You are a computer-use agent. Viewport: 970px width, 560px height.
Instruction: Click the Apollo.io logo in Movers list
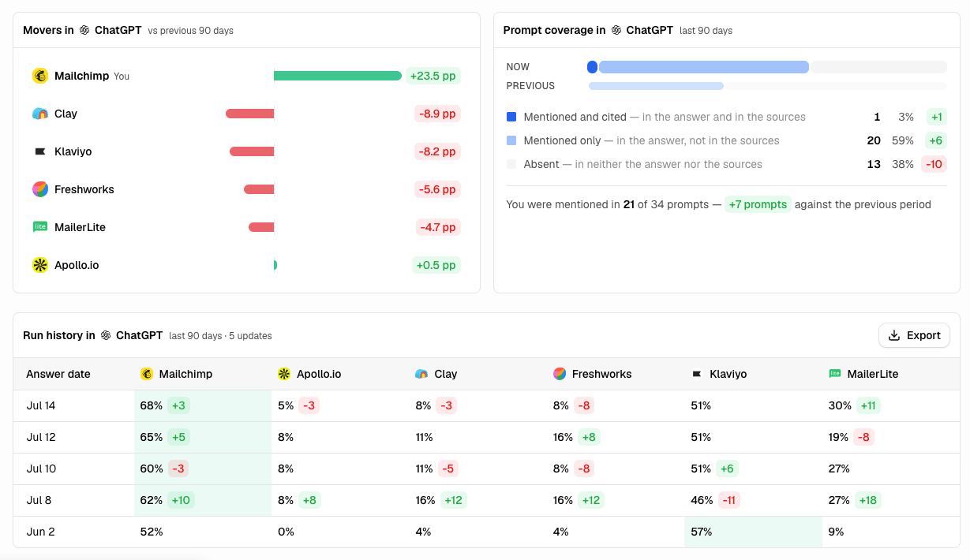tap(40, 265)
